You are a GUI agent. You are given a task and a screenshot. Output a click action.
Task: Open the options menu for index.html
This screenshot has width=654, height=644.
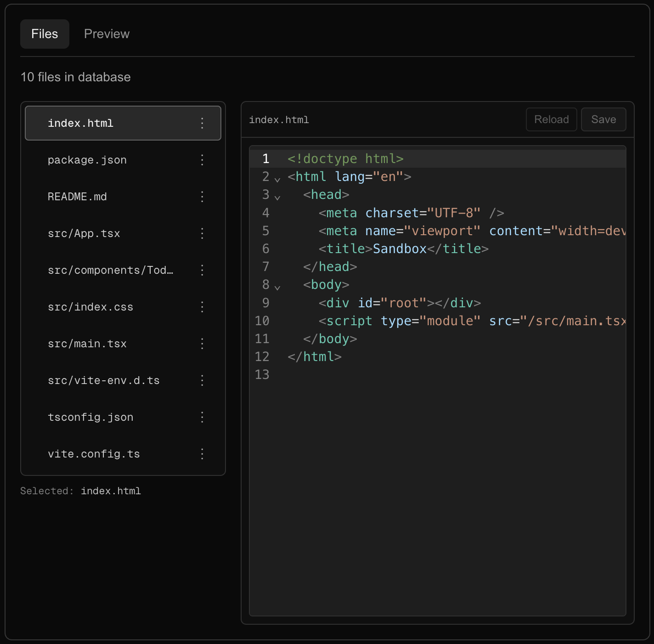pyautogui.click(x=202, y=123)
